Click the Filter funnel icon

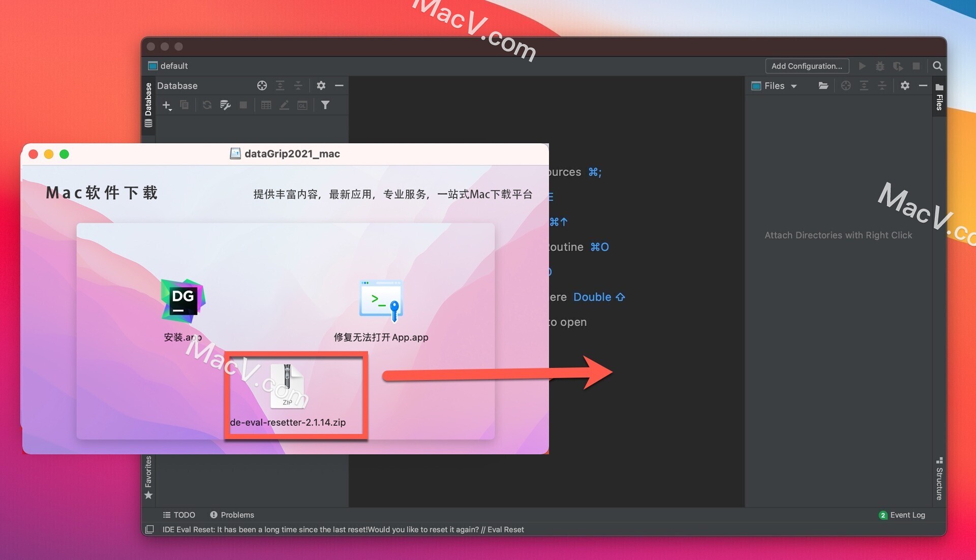coord(325,105)
